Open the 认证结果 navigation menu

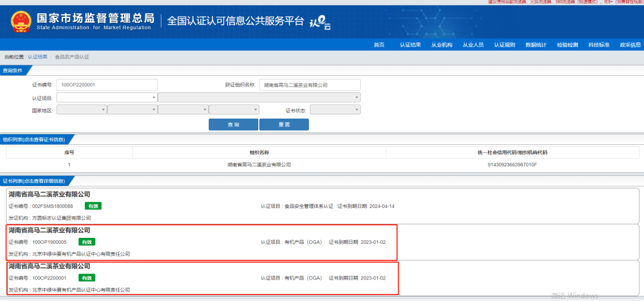410,45
